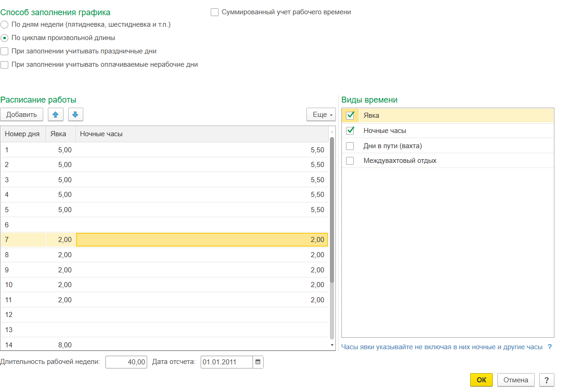Sort by the Номер дня column header
This screenshot has width=565, height=392.
[x=23, y=134]
